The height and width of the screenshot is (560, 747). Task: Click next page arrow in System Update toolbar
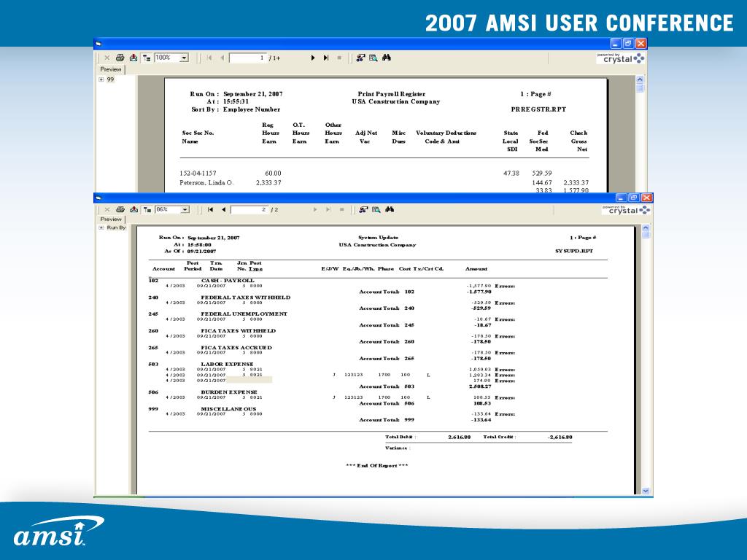tap(315, 209)
